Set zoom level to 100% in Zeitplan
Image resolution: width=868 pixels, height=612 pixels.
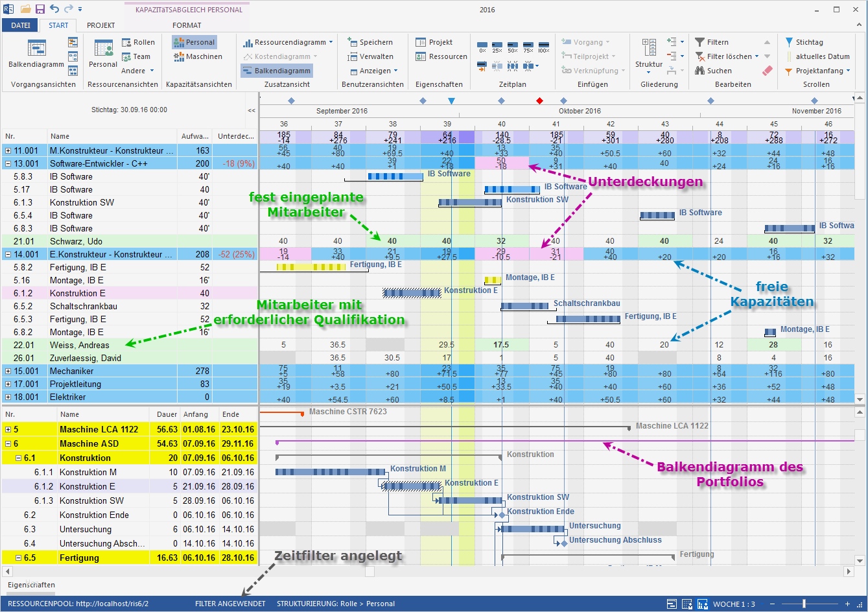click(544, 47)
